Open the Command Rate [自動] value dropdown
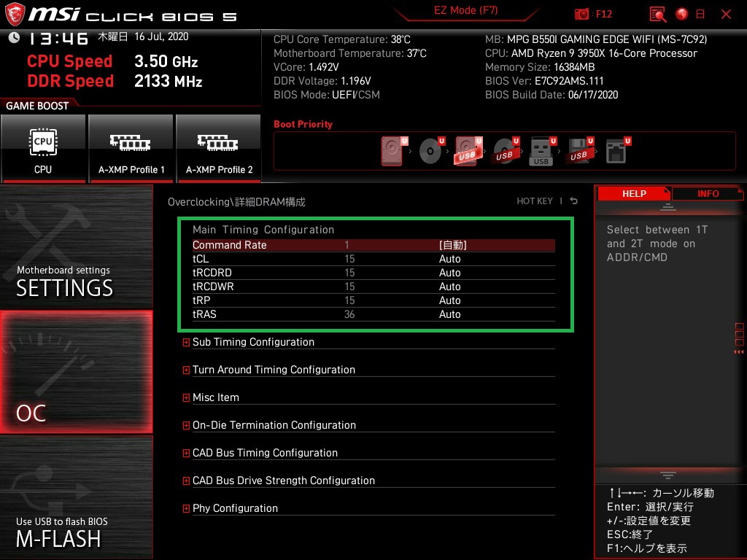Screen dimensions: 747x560 point(452,245)
